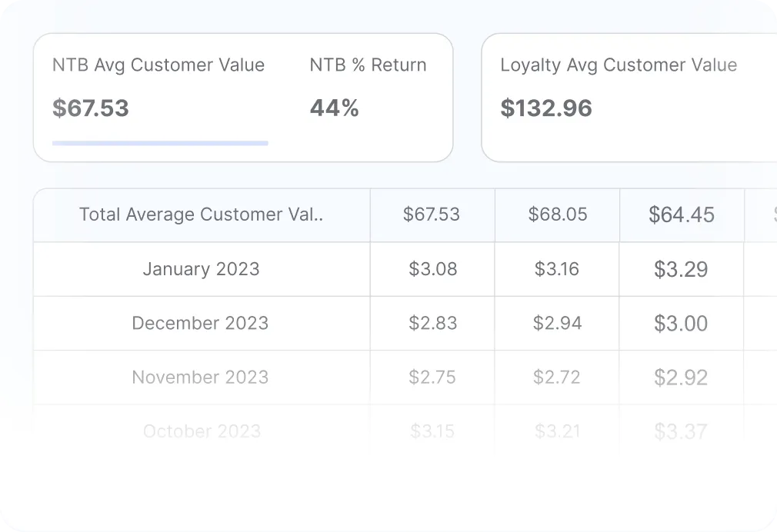This screenshot has height=532, width=777.
Task: Open the January 2023 row
Action: coord(201,269)
